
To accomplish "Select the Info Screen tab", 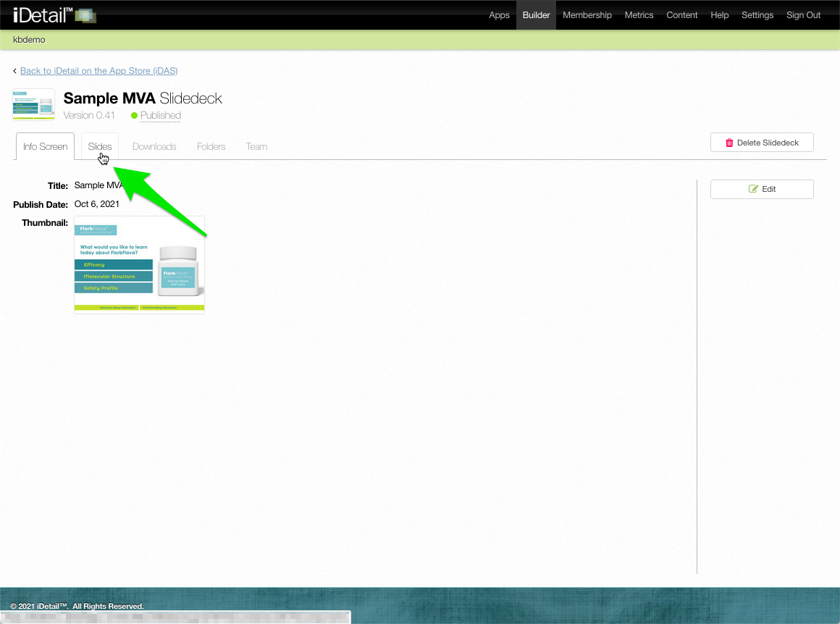I will (x=45, y=146).
